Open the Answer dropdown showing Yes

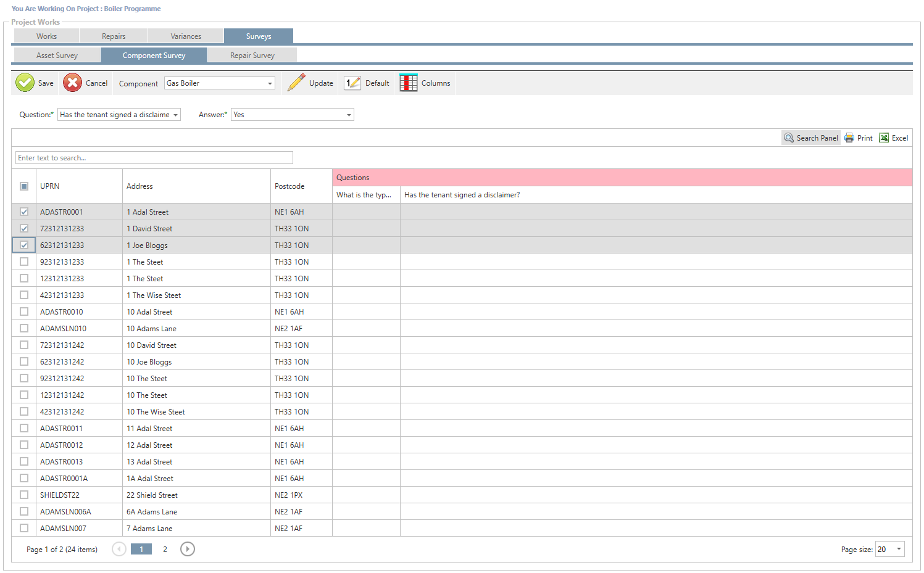[x=349, y=115]
